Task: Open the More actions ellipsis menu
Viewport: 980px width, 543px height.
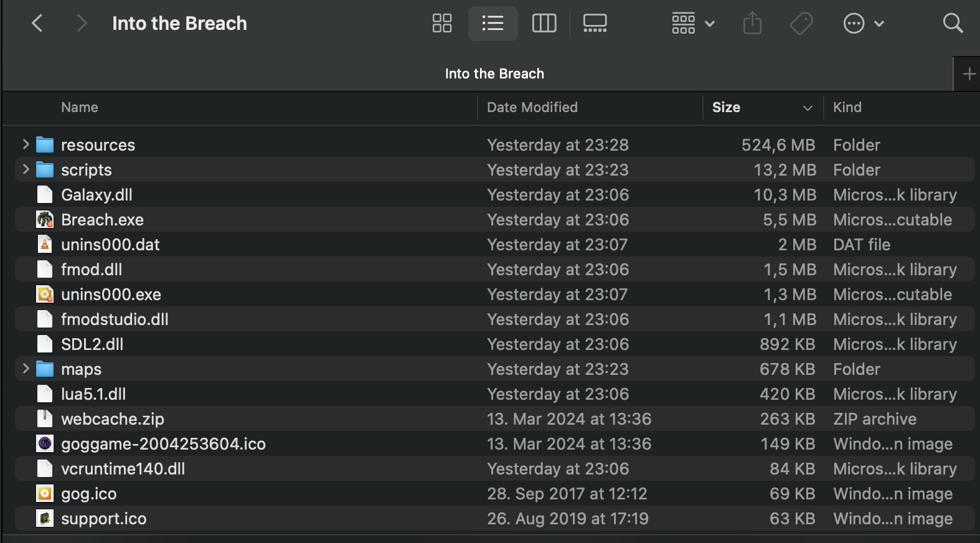Action: pos(864,24)
